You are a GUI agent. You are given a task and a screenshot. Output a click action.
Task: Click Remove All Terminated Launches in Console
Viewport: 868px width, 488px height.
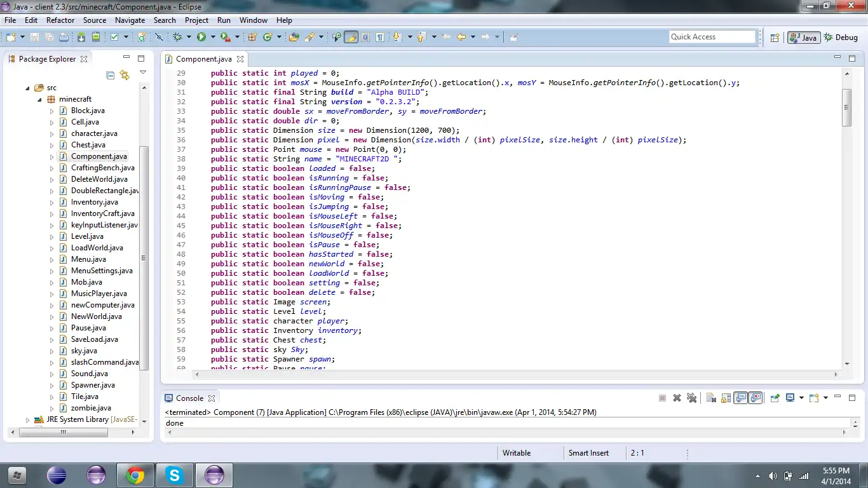coord(691,398)
